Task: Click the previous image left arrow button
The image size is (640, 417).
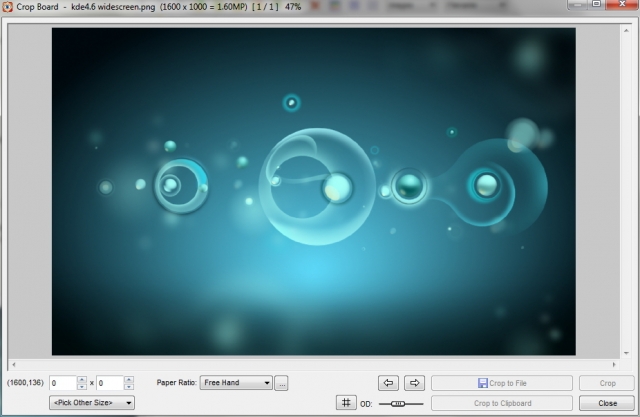Action: 389,383
